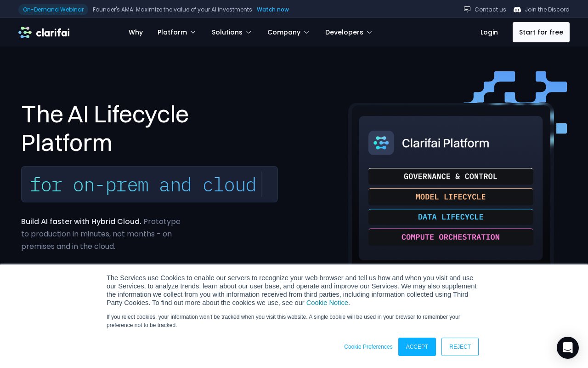The width and height of the screenshot is (588, 368).
Task: Expand the Platform dropdown chevron
Action: [x=193, y=32]
